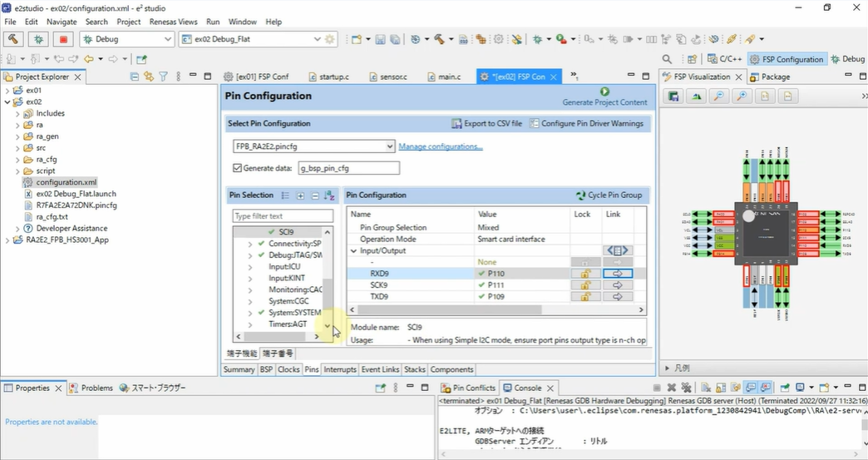Click link arrow for TXD9 row
Viewport: 868px width, 460px height.
tap(617, 297)
